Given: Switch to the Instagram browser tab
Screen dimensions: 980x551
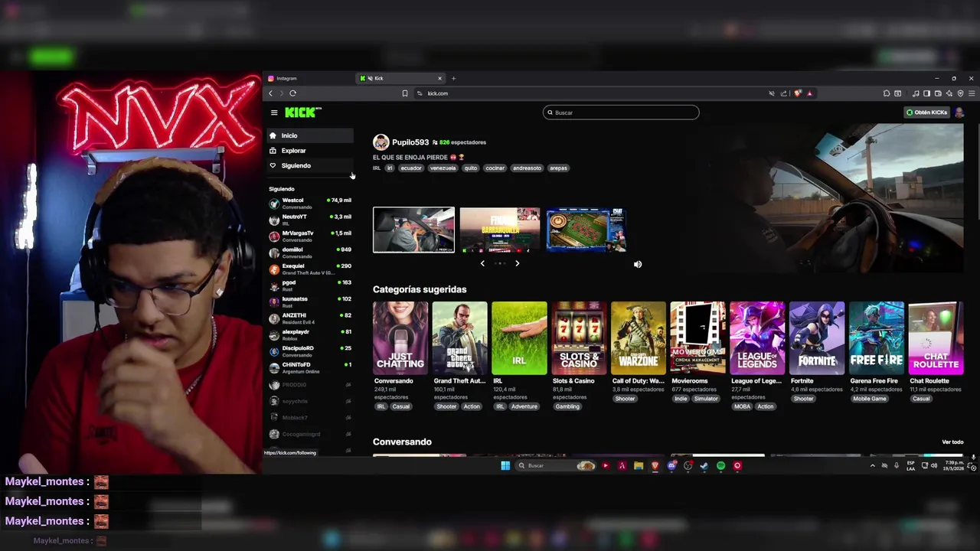Looking at the screenshot, I should coord(310,78).
